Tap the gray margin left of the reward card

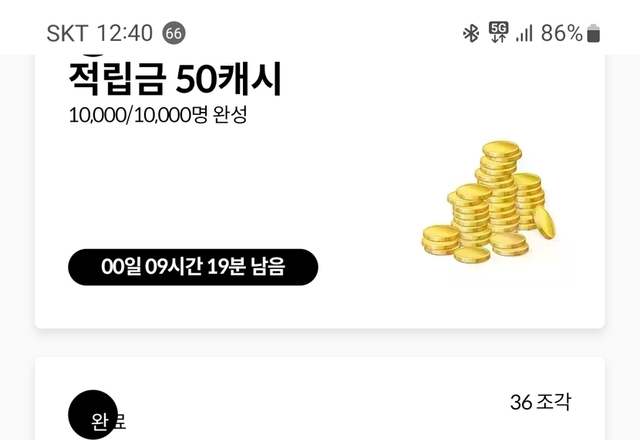coord(17,192)
